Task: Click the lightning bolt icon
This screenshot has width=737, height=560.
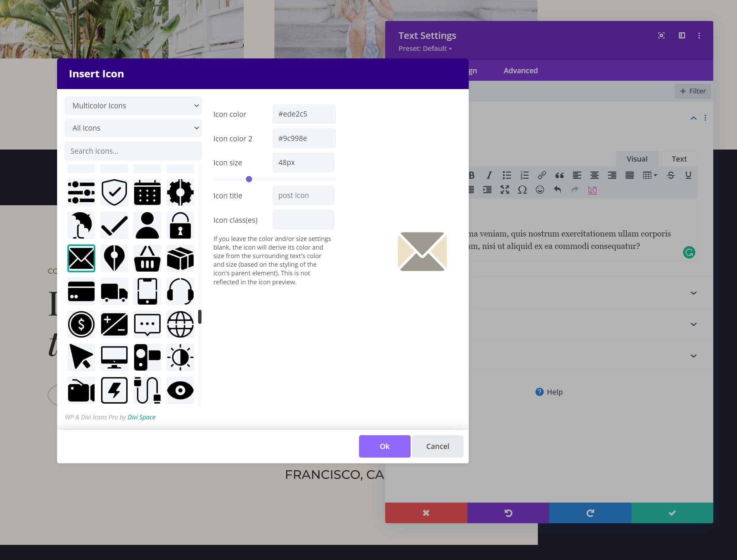Action: click(113, 390)
